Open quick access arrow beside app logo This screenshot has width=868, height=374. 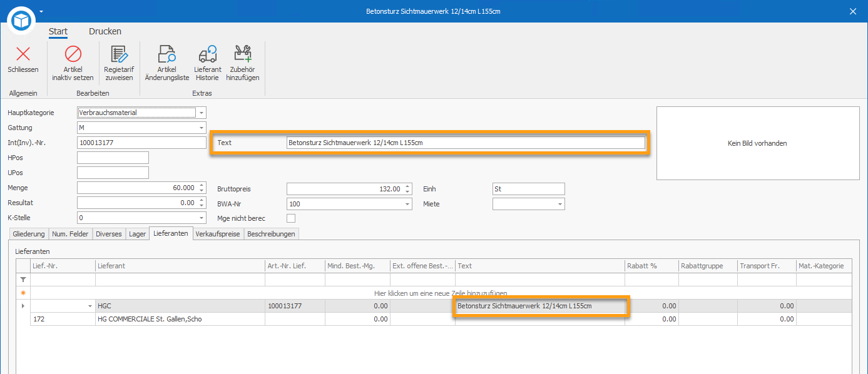point(41,11)
